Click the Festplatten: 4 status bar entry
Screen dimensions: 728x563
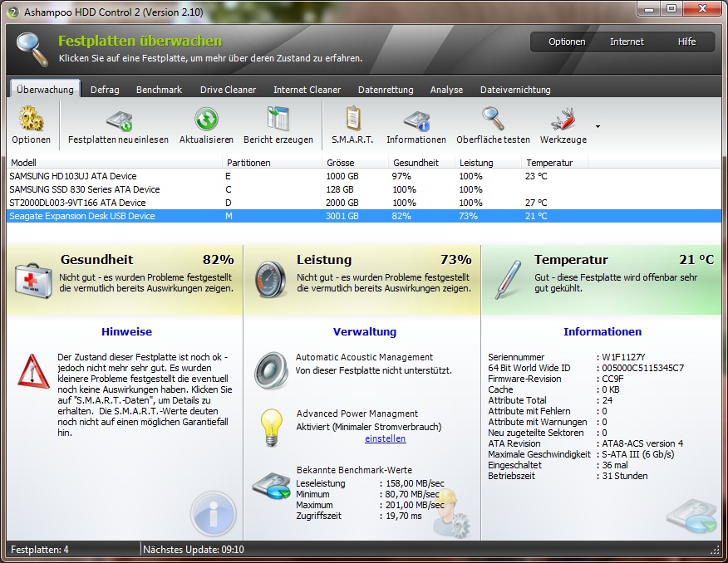pos(39,550)
